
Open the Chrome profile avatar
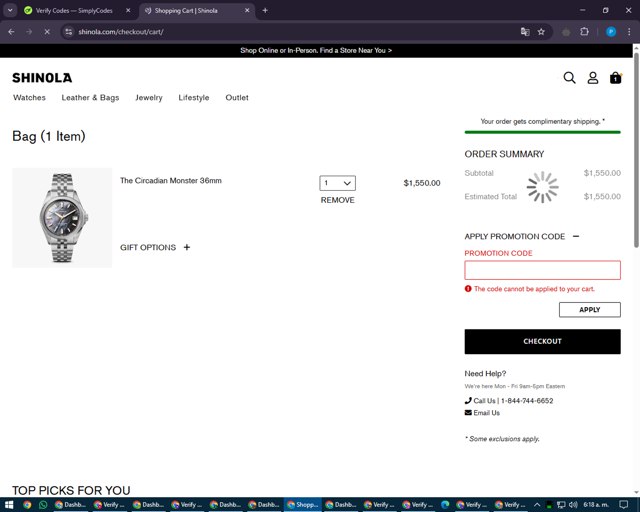(611, 32)
